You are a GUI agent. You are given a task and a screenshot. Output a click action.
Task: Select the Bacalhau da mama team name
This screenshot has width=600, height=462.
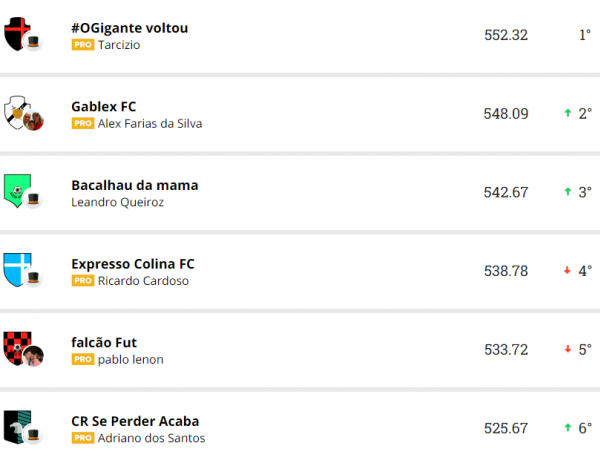coord(135,185)
